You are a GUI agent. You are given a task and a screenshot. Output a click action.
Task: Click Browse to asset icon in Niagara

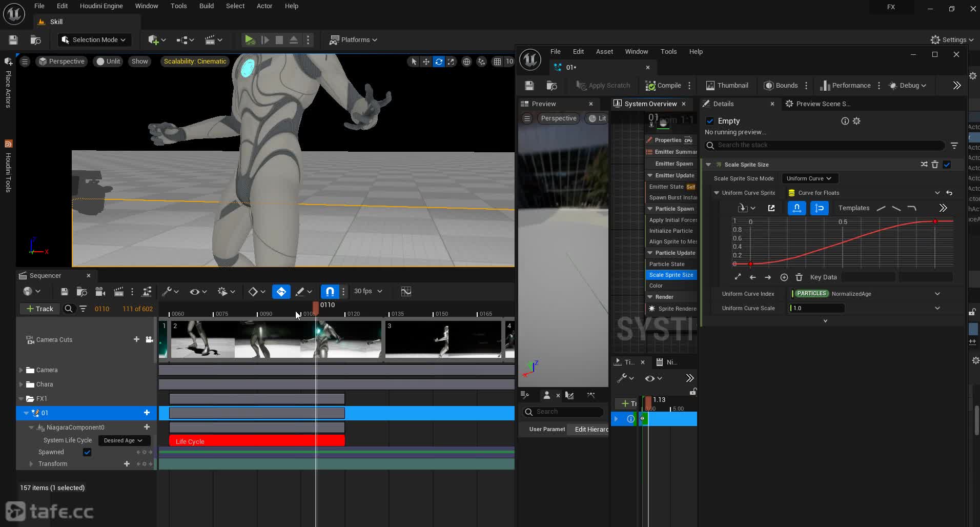click(552, 86)
